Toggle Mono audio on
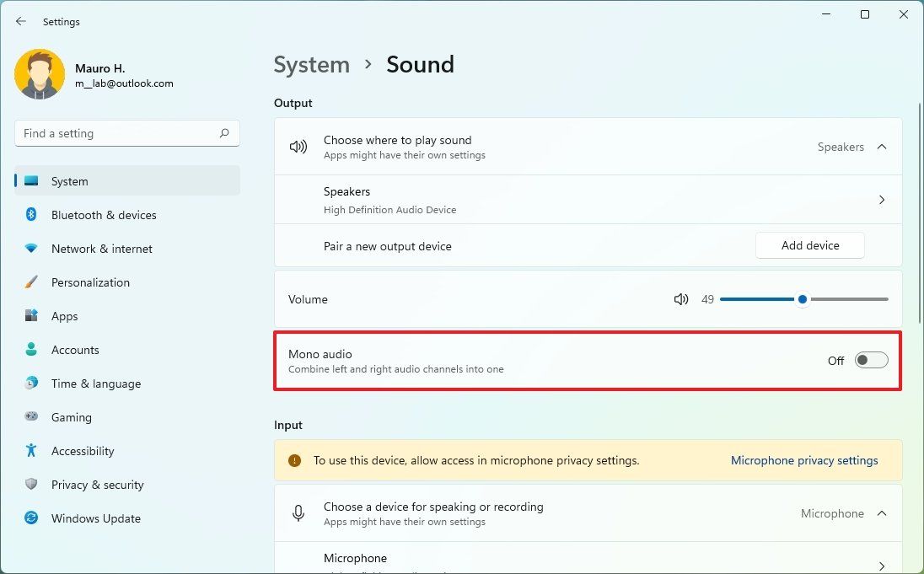Image resolution: width=924 pixels, height=574 pixels. [x=871, y=360]
